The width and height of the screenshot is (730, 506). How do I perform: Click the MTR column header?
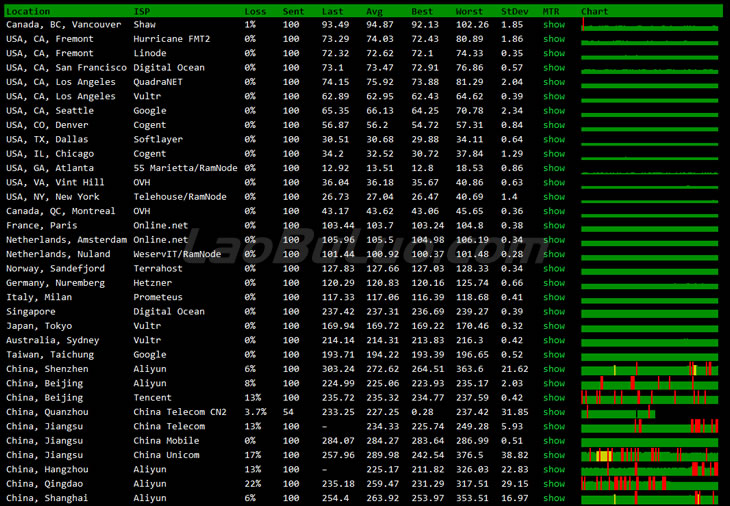tap(551, 11)
